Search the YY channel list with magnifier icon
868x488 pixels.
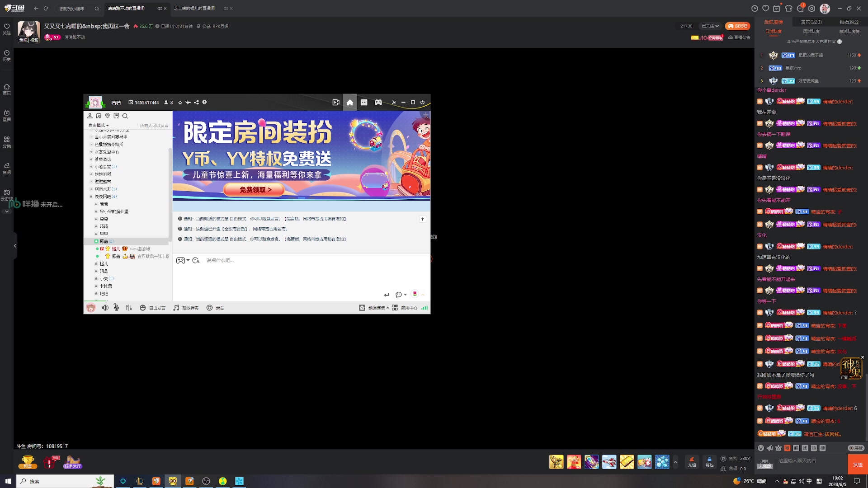pyautogui.click(x=125, y=116)
